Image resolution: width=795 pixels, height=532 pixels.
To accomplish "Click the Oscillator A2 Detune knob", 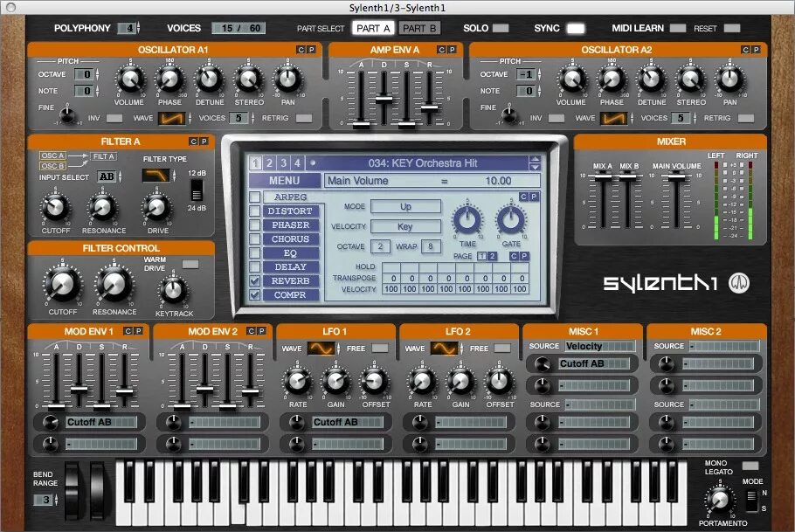I will [652, 79].
